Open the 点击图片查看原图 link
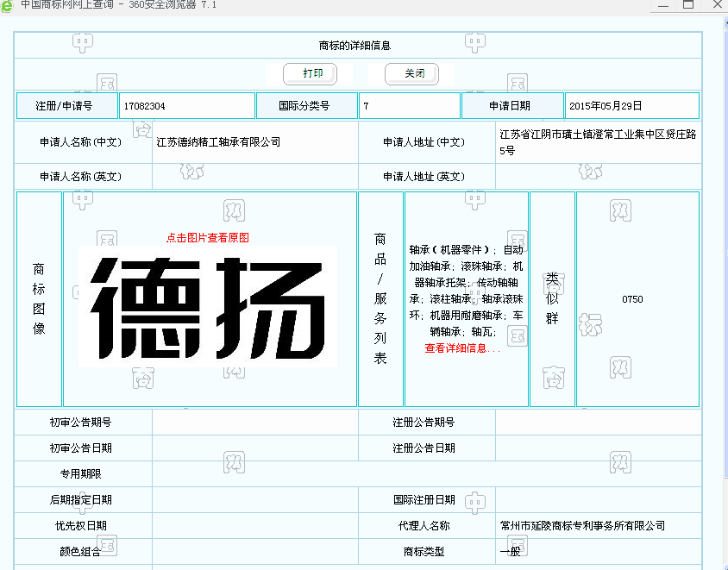Screen dimensions: 728x570 [x=208, y=238]
